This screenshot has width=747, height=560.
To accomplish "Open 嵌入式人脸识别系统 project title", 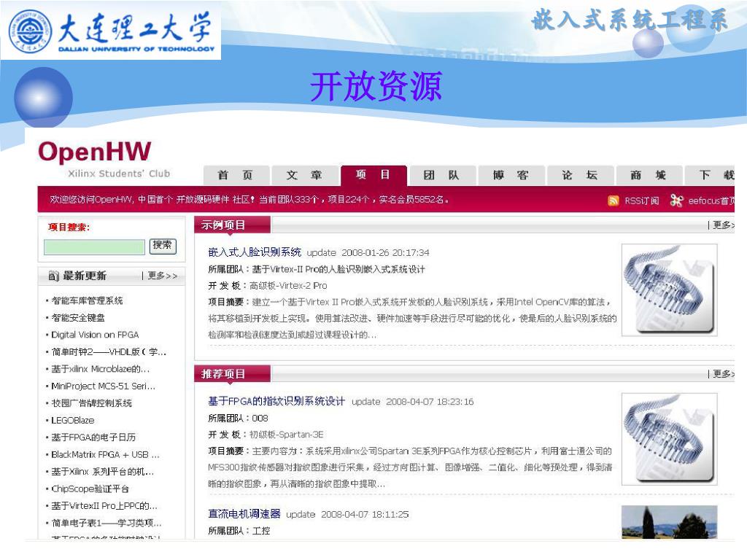I will point(255,252).
